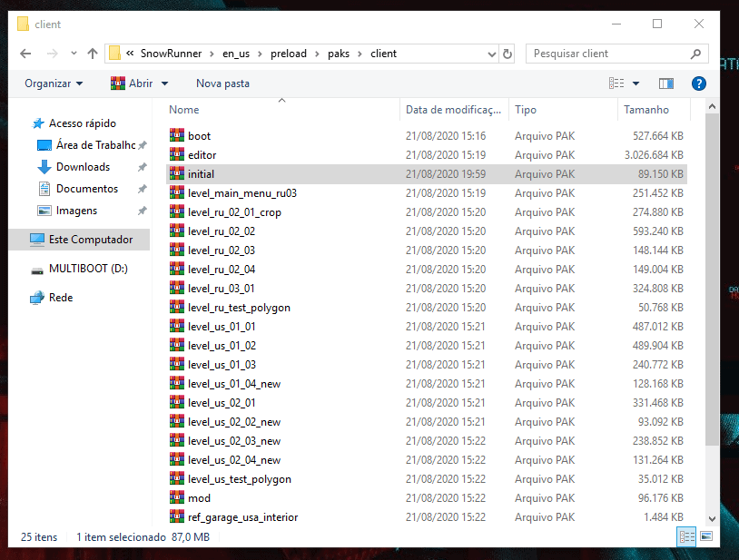This screenshot has height=560, width=739.
Task: Switch to large icons view in status bar
Action: 705,537
